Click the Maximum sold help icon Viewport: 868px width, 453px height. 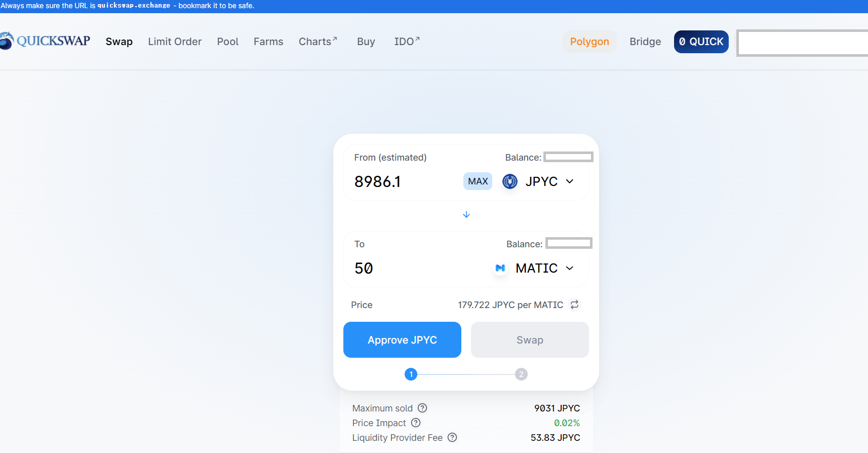tap(422, 408)
